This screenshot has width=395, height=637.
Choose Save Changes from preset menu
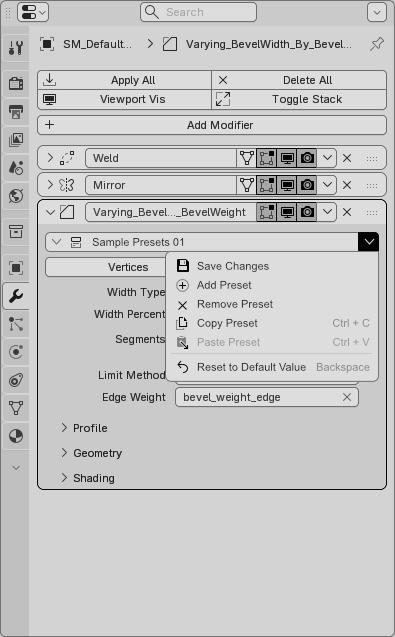pyautogui.click(x=273, y=266)
